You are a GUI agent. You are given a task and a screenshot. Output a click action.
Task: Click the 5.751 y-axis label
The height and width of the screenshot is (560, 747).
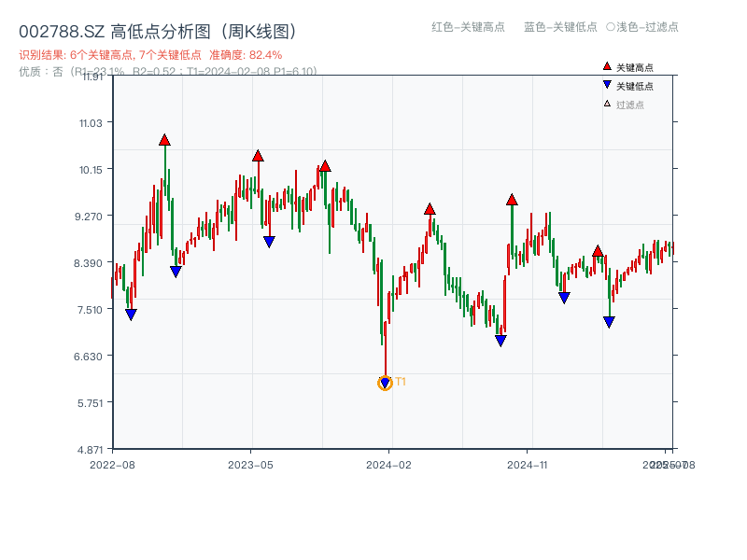[x=90, y=403]
